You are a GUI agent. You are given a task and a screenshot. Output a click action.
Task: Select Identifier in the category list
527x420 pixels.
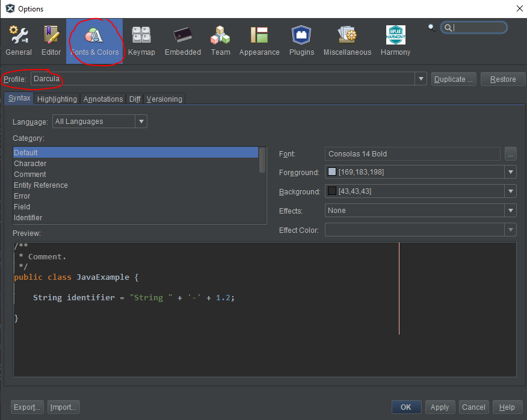(135, 218)
